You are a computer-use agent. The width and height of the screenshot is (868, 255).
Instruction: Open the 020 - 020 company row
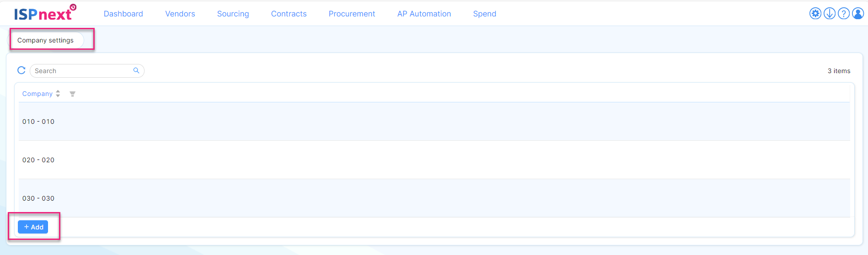[38, 160]
